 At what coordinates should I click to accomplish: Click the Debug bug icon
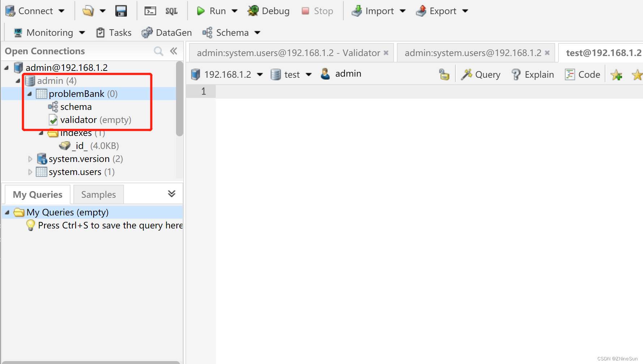click(x=253, y=11)
